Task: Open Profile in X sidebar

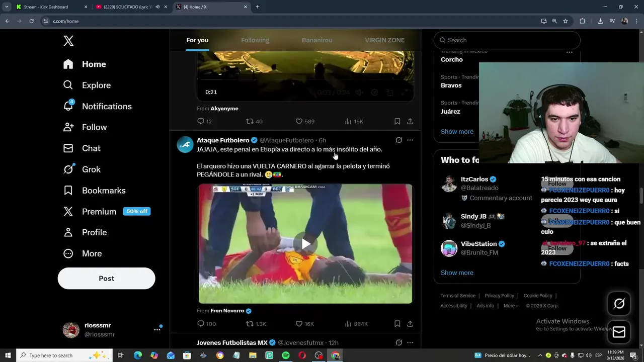Action: (85, 232)
